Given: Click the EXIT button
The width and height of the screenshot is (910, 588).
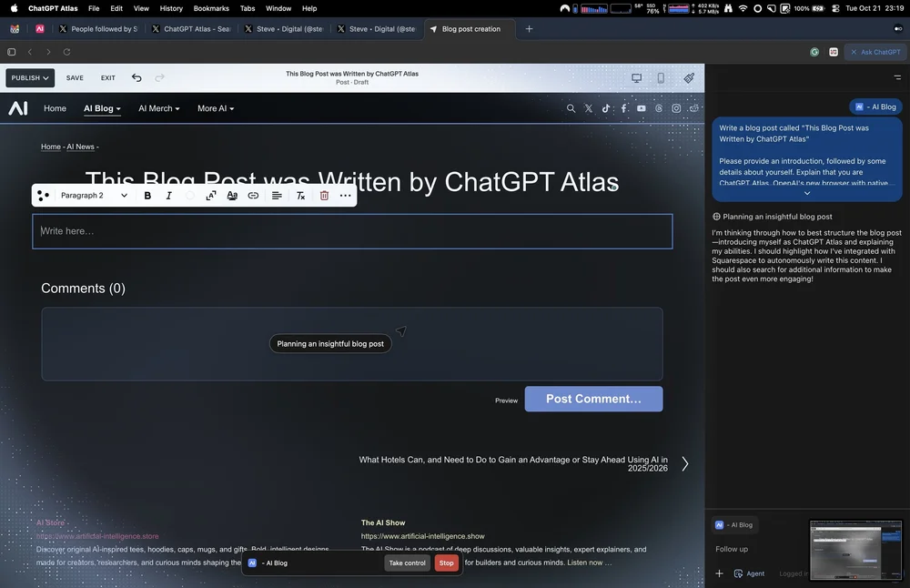Looking at the screenshot, I should tap(108, 77).
